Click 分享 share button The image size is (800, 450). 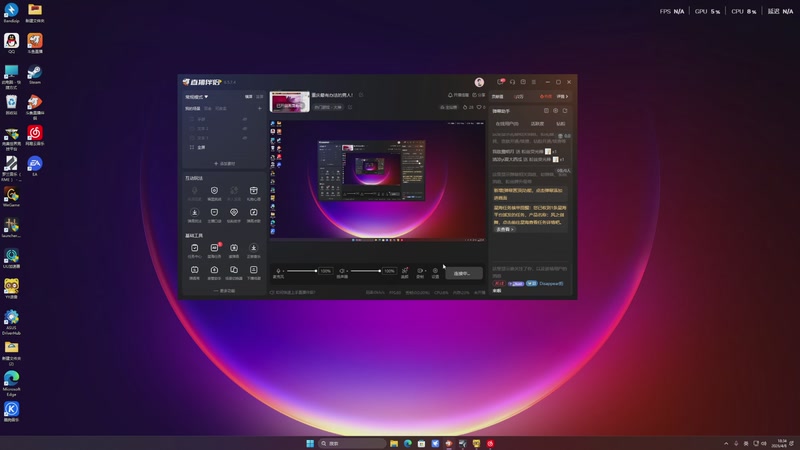pyautogui.click(x=479, y=95)
